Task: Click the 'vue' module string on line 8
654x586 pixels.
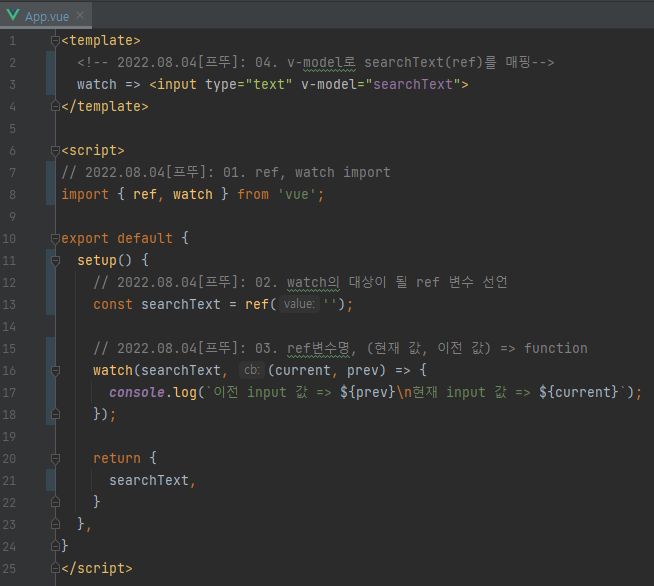Action: point(297,194)
